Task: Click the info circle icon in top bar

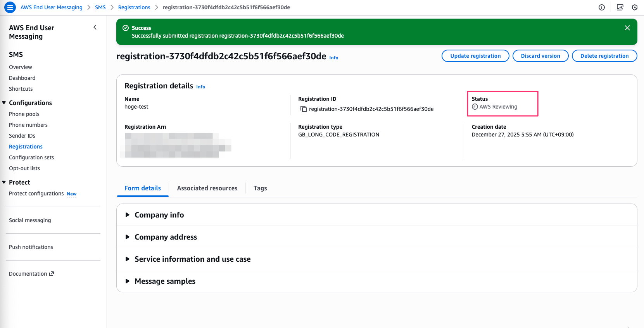Action: [x=601, y=7]
